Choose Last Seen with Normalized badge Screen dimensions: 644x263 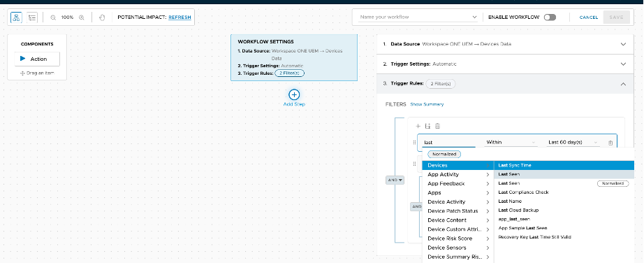click(x=564, y=183)
